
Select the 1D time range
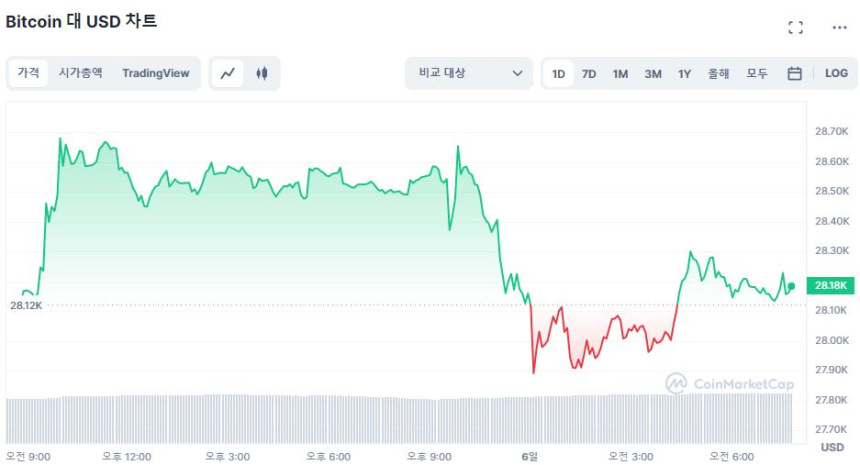pos(558,73)
